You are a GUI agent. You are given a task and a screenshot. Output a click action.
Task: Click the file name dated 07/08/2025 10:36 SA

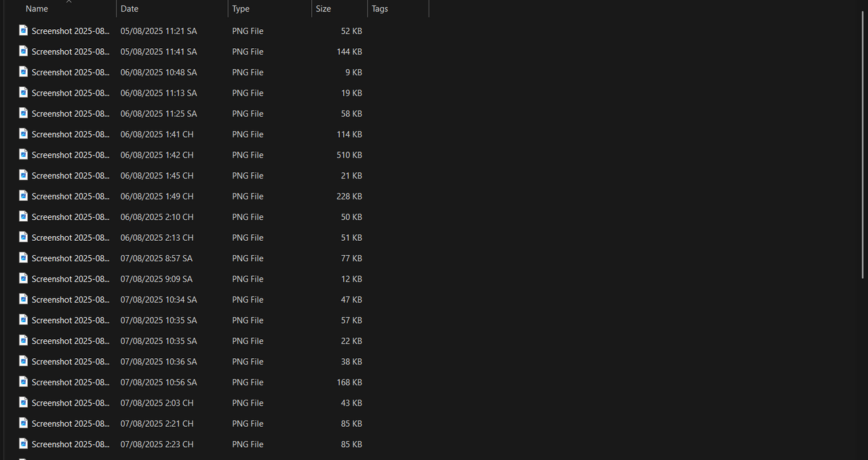point(71,362)
